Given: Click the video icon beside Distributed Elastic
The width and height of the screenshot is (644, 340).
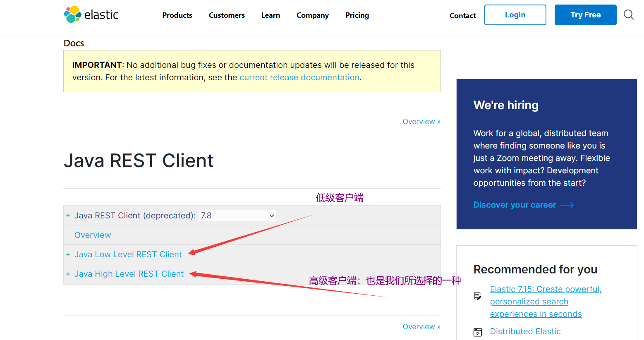Looking at the screenshot, I should coord(478,332).
